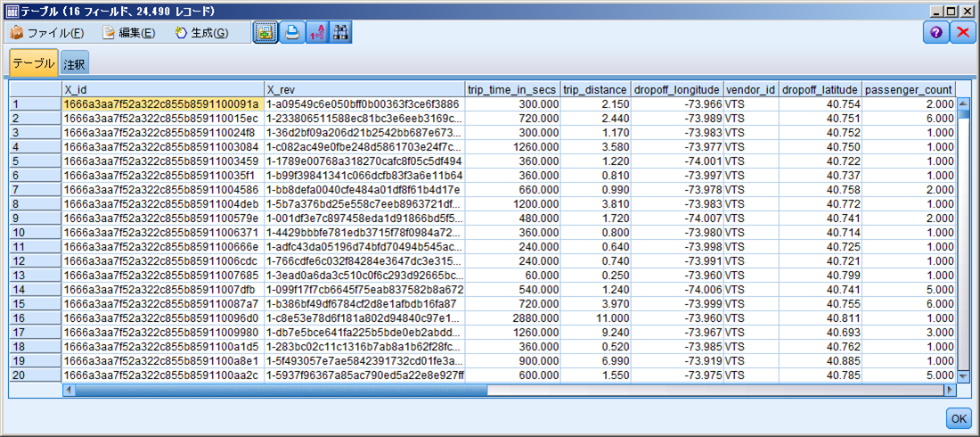Select the trip_time_in_secs column header
Viewport: 980px width, 437px height.
(512, 89)
